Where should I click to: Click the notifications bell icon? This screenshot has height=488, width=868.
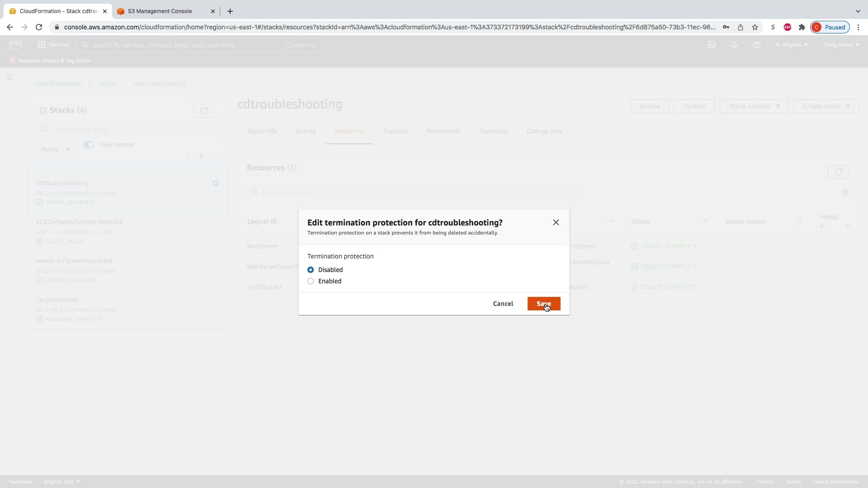[734, 45]
